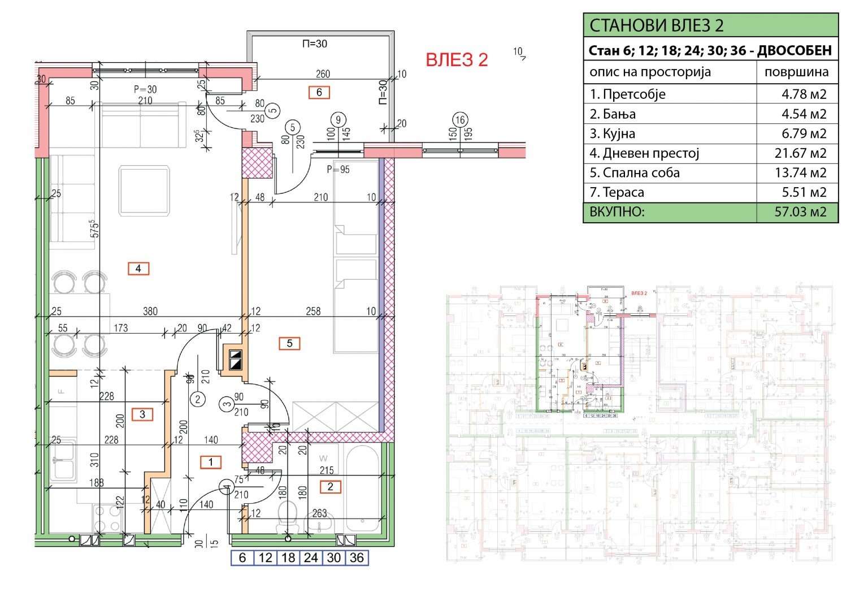Viewport: 868px width, 614px height.
Task: Click the red room marker 3 in kitchen
Action: [142, 414]
